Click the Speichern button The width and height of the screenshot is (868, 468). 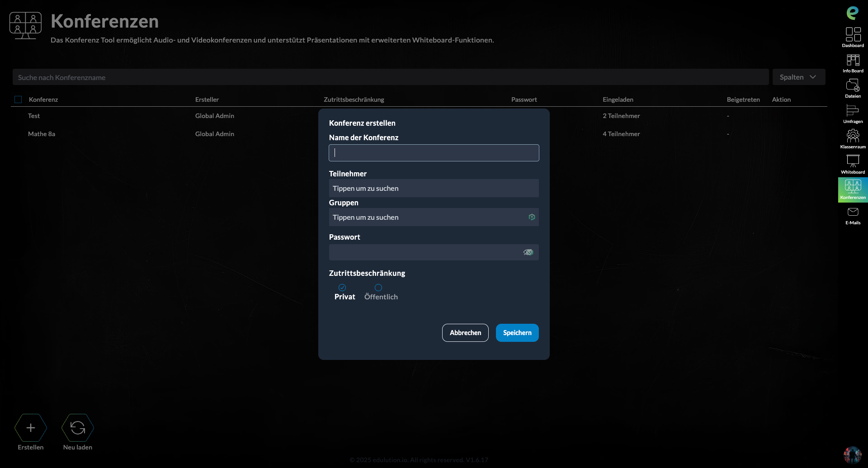(x=517, y=333)
